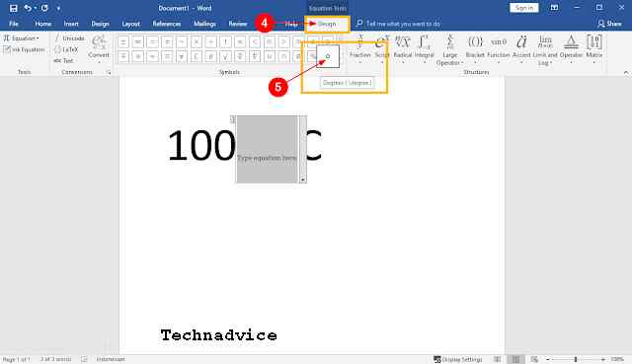Click the Share button
This screenshot has height=364, width=632.
(609, 24)
